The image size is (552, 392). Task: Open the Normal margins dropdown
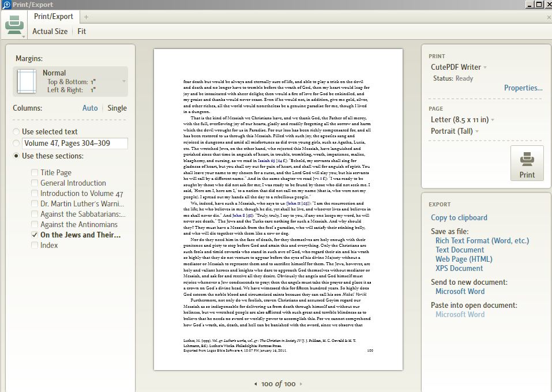tap(124, 81)
